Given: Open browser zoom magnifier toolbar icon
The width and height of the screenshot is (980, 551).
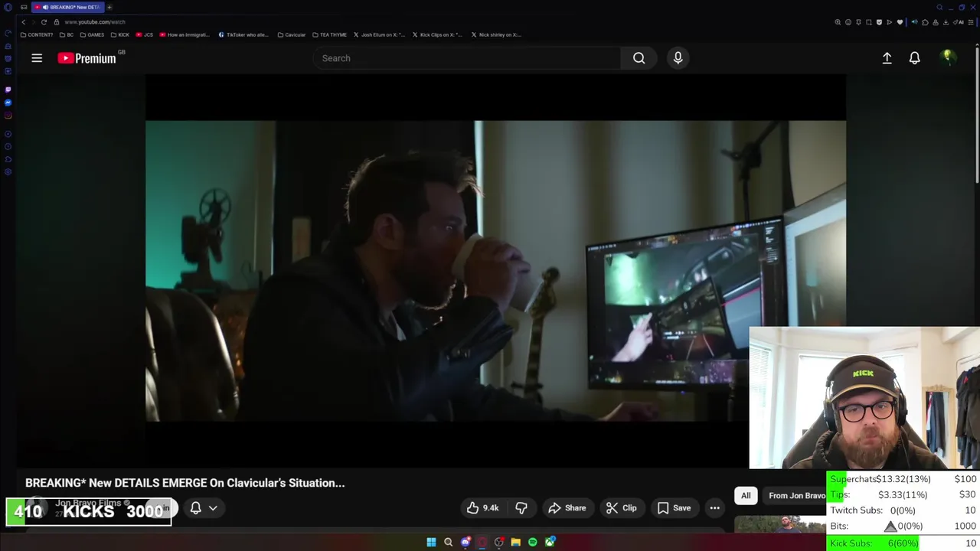Looking at the screenshot, I should (838, 22).
